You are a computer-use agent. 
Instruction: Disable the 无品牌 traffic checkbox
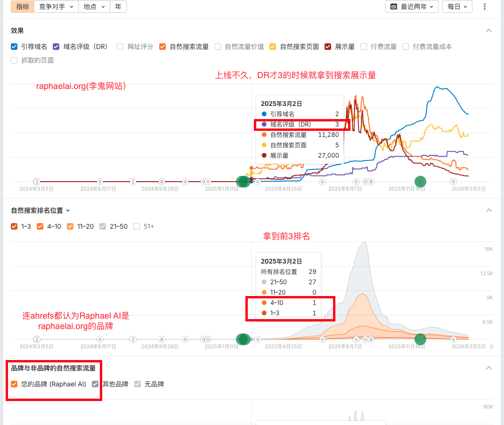click(x=137, y=384)
